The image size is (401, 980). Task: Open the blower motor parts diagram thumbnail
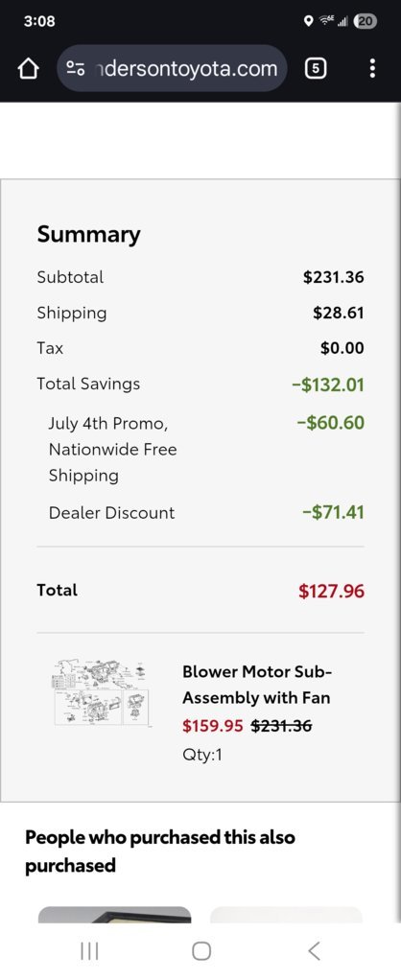(102, 692)
